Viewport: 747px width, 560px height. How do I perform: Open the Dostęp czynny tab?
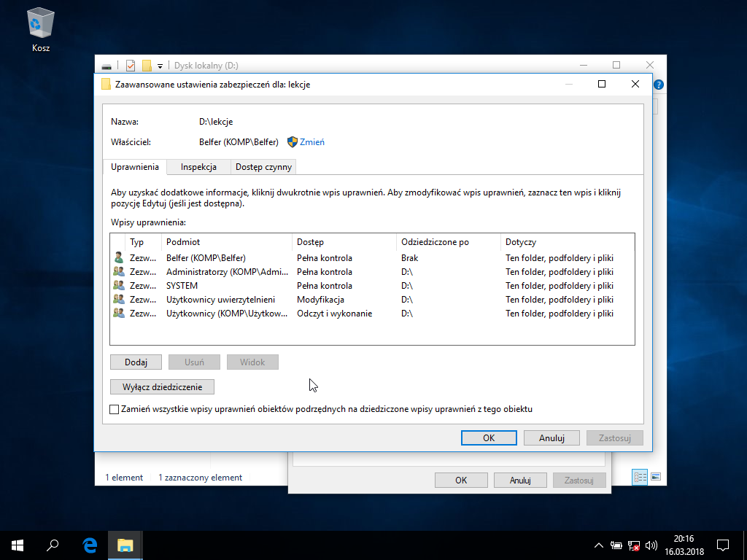(263, 167)
